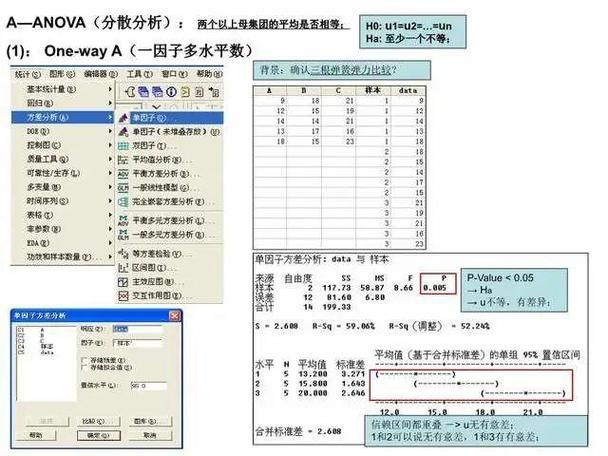Expand the 可靠性/生存 submenu arrow
The image size is (608, 456).
(110, 173)
